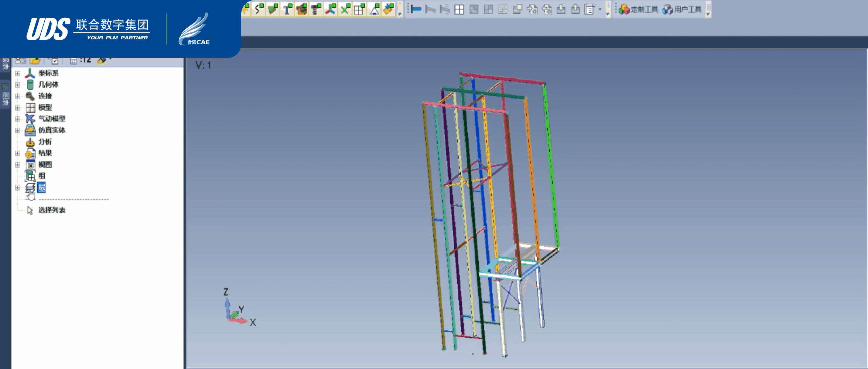868x369 pixels.
Task: Select the four-pane window layout icon
Action: (x=459, y=10)
